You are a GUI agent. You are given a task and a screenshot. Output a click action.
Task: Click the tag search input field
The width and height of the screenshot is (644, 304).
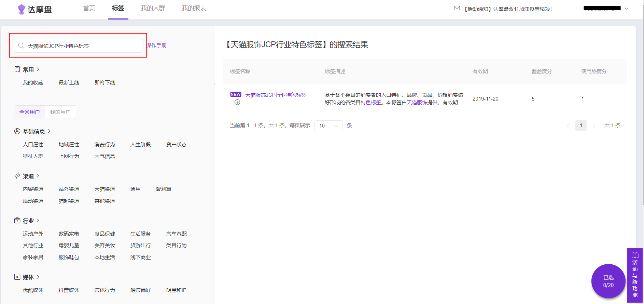click(x=78, y=46)
